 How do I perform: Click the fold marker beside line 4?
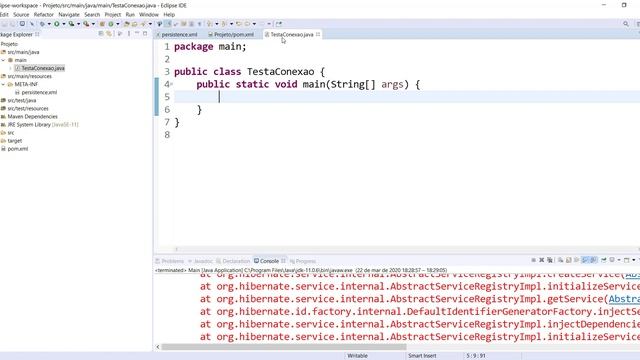pyautogui.click(x=171, y=84)
